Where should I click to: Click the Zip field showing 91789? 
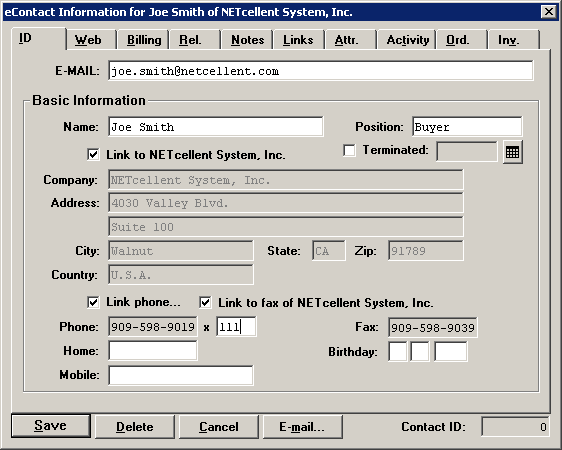coord(425,251)
